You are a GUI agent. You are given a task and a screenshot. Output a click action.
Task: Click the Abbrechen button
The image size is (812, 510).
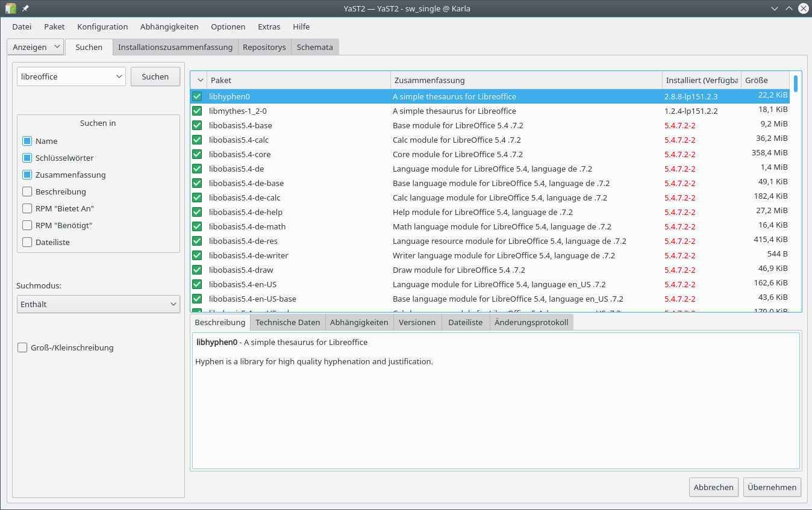(x=714, y=487)
